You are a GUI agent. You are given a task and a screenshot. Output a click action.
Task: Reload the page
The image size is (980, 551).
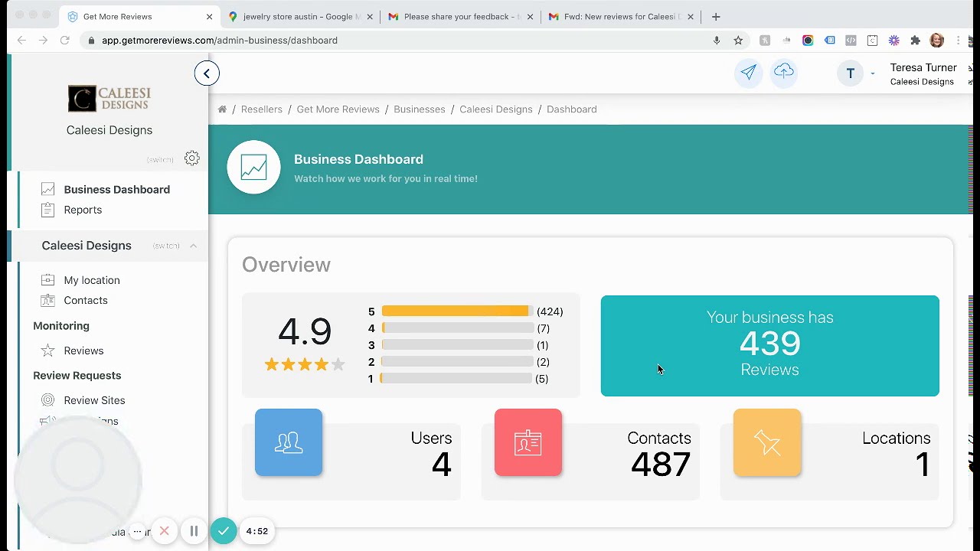(65, 41)
